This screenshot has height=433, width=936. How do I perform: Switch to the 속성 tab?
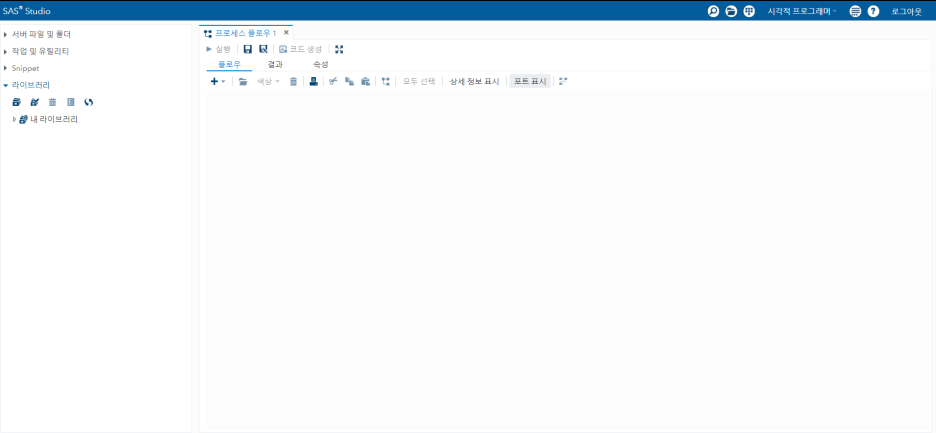point(320,64)
